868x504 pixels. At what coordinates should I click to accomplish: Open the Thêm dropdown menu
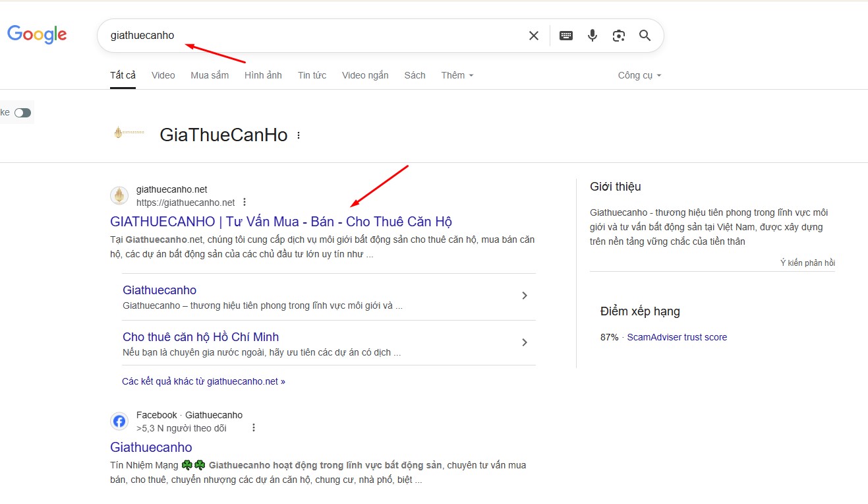pos(457,75)
